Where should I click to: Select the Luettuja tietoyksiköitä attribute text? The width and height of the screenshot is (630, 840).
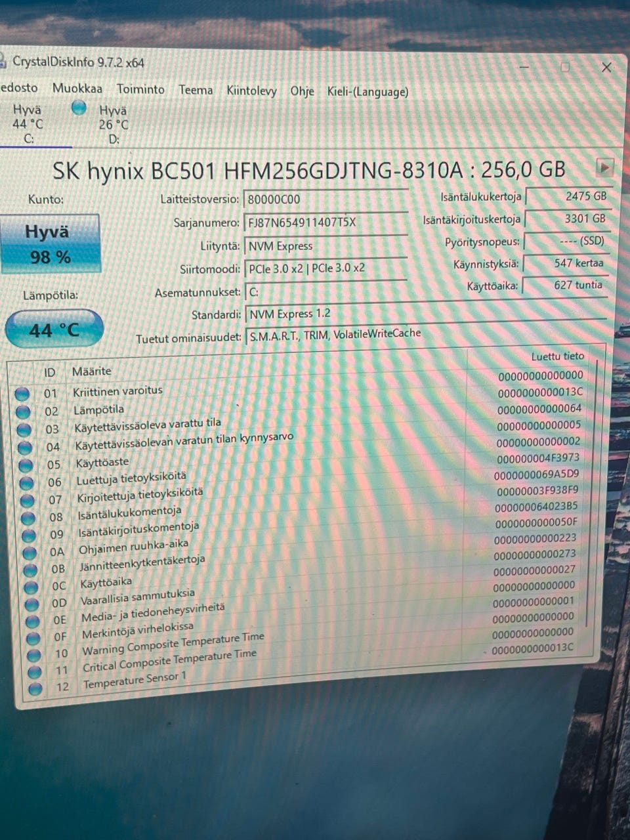tap(131, 479)
